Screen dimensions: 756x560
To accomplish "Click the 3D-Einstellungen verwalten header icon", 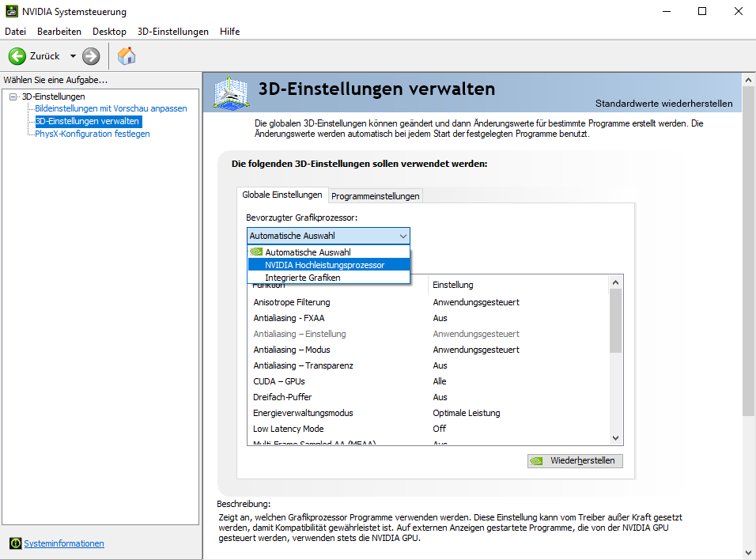I will point(231,92).
